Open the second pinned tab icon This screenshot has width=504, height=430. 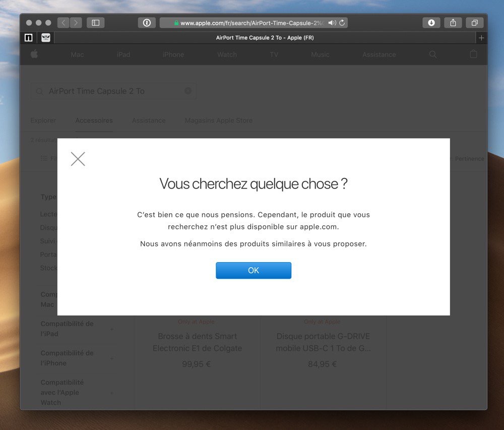coord(46,38)
